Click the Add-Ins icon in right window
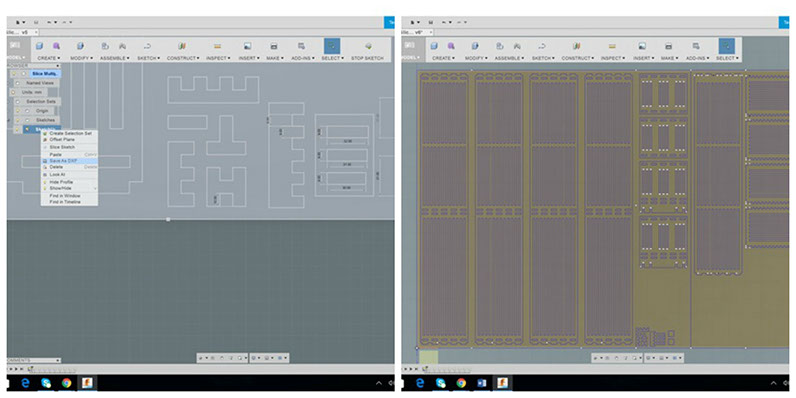This screenshot has height=398, width=796. [695, 46]
